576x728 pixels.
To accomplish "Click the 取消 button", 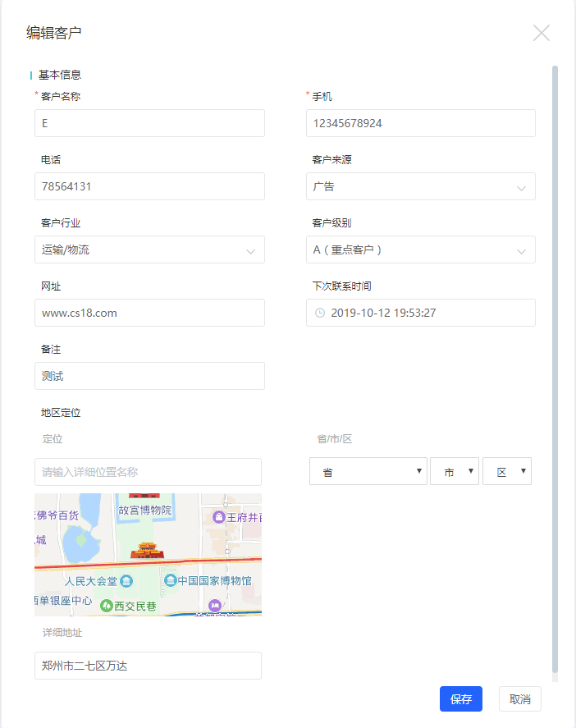I will tap(519, 698).
